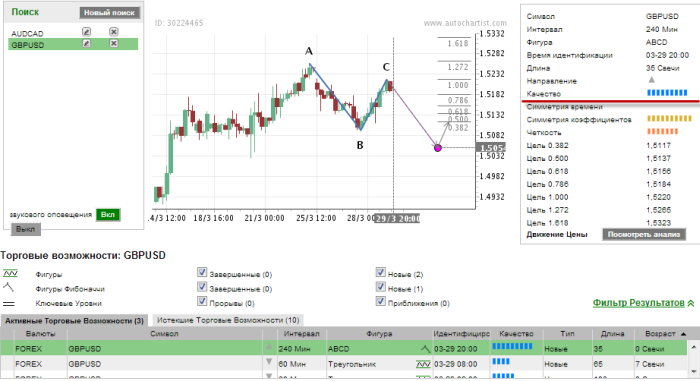
Task: Open Активные Торговые Возможности (3) tab
Action: point(74,321)
